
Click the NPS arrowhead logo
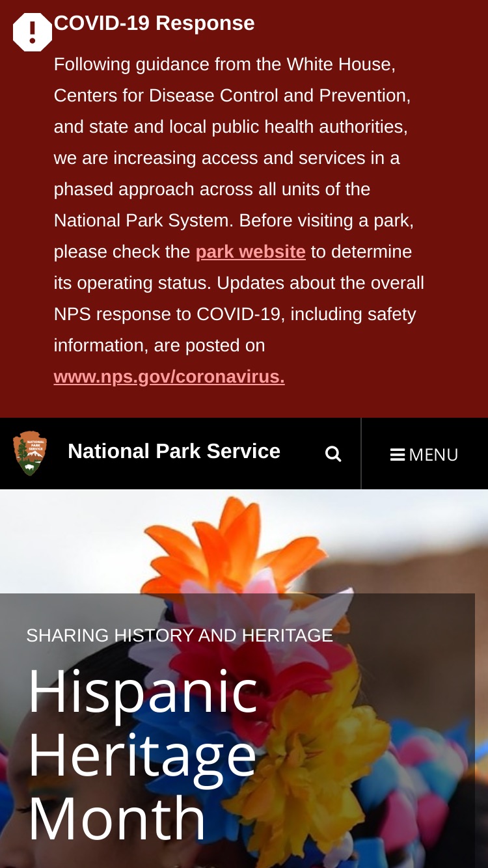30,453
